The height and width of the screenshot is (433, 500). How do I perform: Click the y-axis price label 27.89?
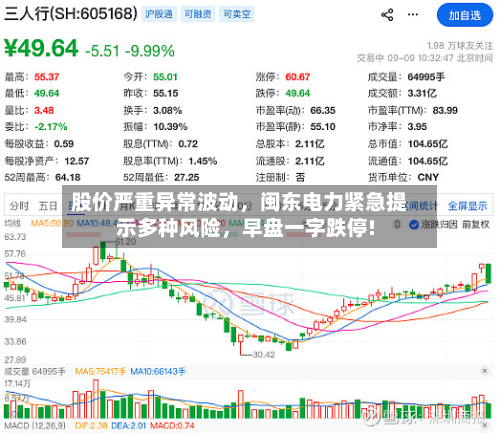click(x=15, y=360)
